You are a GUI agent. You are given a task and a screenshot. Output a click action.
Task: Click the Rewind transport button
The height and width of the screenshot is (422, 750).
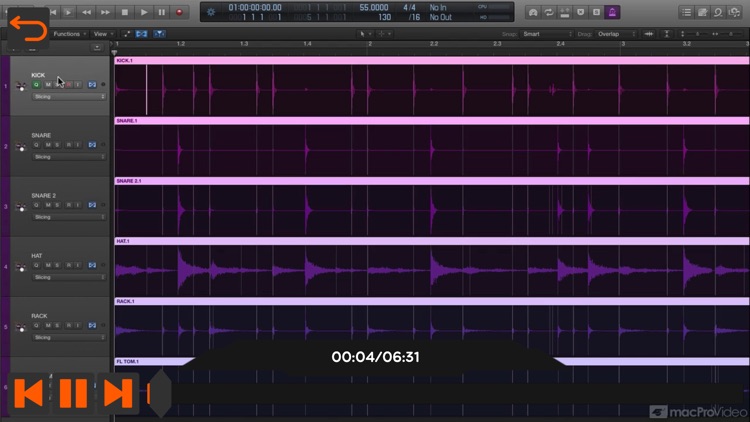(x=87, y=12)
